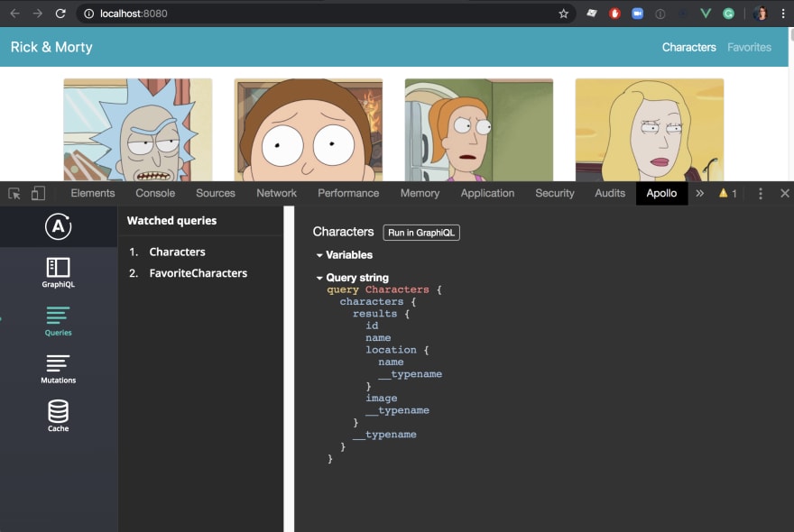Open the Vue devtools extension icon
The height and width of the screenshot is (532, 794).
705,14
